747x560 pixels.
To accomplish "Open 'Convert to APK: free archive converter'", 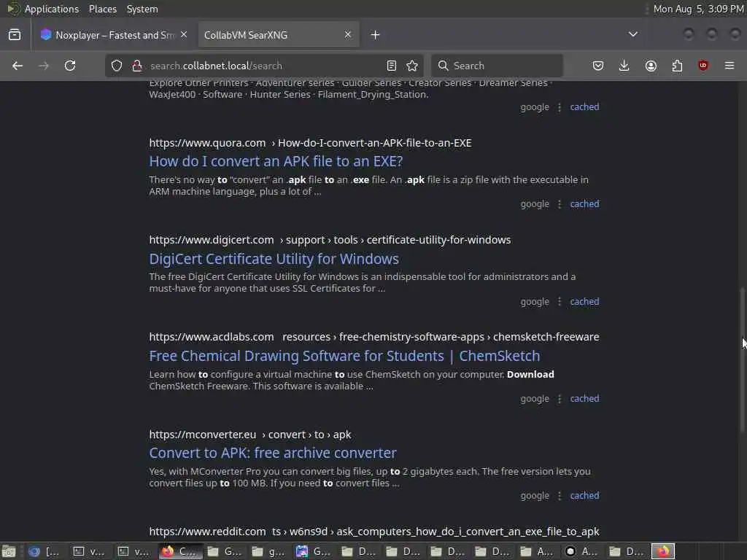I will coord(273,453).
